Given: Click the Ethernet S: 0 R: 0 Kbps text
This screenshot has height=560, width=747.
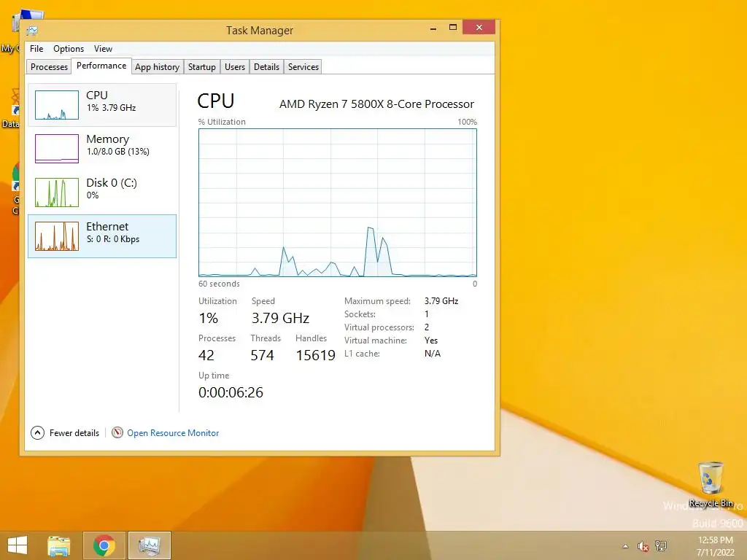Looking at the screenshot, I should pyautogui.click(x=113, y=239).
